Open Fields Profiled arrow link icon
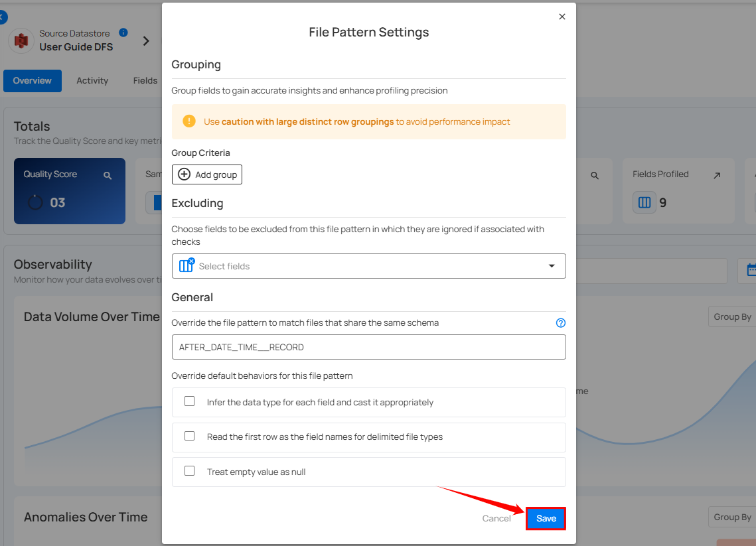Screen dimensions: 756x546 [x=717, y=175]
